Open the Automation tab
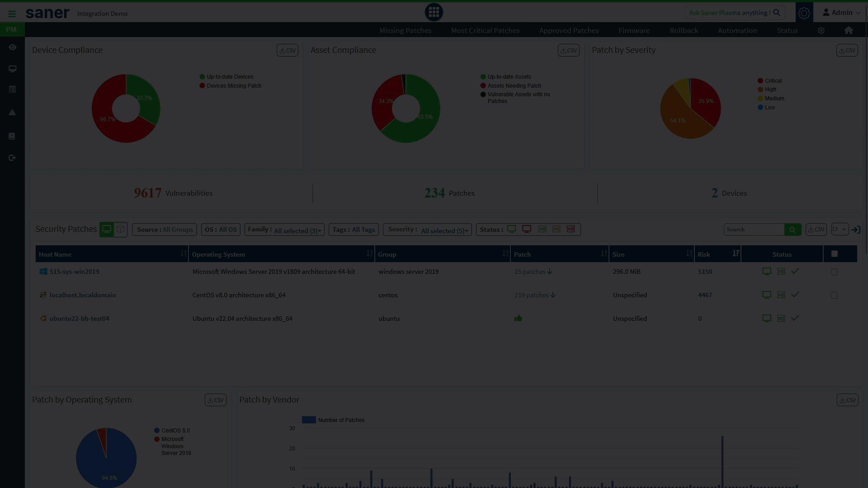The height and width of the screenshot is (488, 868). (737, 30)
